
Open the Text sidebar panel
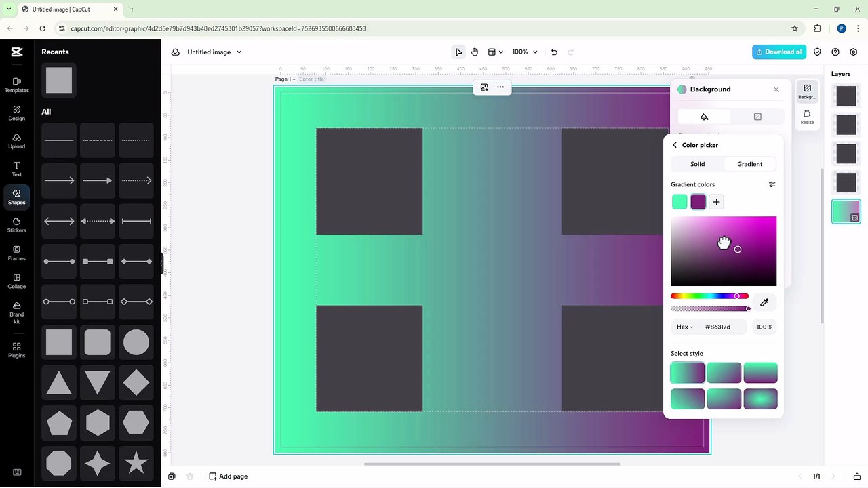point(16,169)
